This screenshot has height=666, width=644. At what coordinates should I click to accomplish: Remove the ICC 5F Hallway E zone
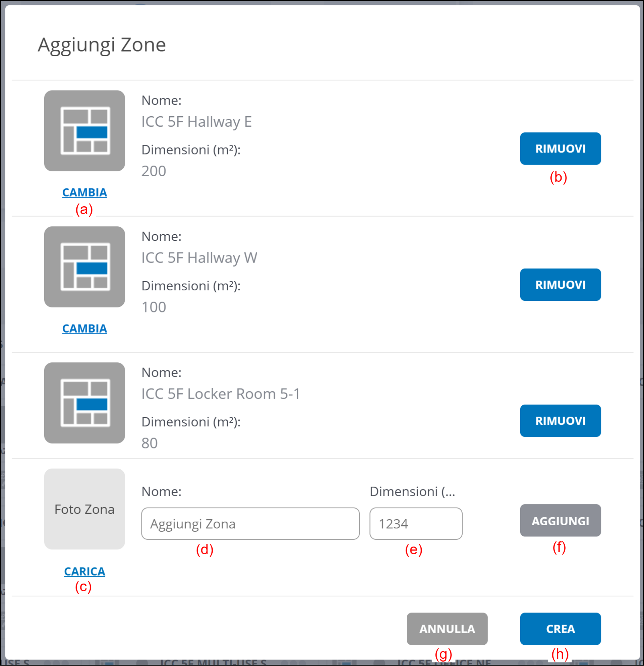click(x=560, y=148)
